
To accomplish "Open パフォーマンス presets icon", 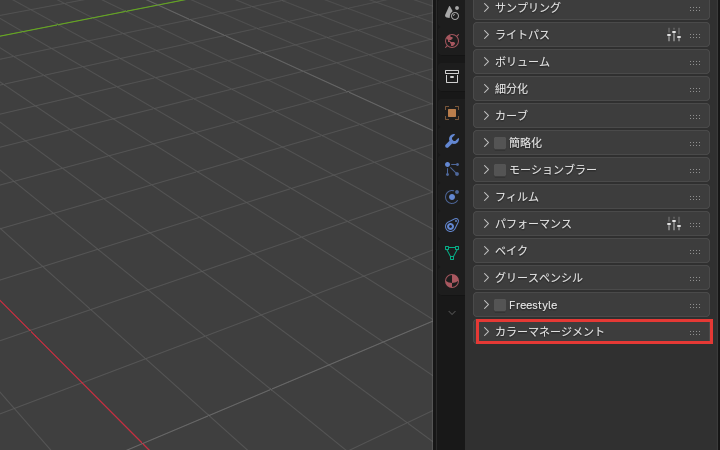I will (674, 224).
